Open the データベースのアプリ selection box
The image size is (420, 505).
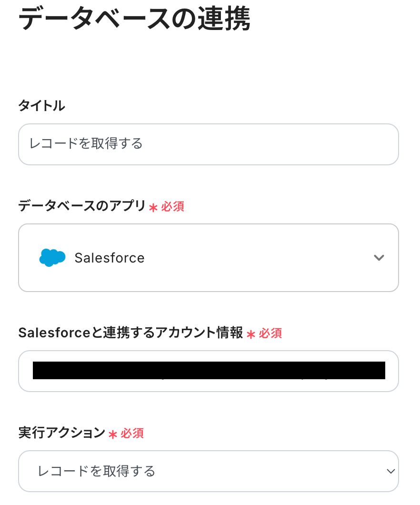coord(208,258)
